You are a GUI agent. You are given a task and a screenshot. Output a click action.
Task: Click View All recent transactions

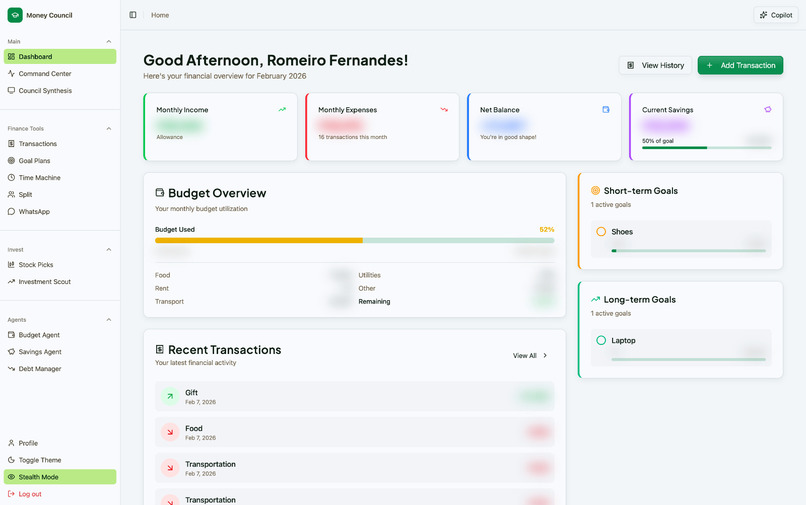click(530, 355)
